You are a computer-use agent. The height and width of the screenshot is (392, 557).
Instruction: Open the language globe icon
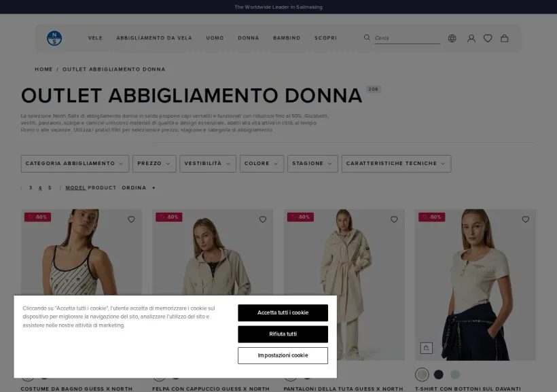click(x=452, y=38)
